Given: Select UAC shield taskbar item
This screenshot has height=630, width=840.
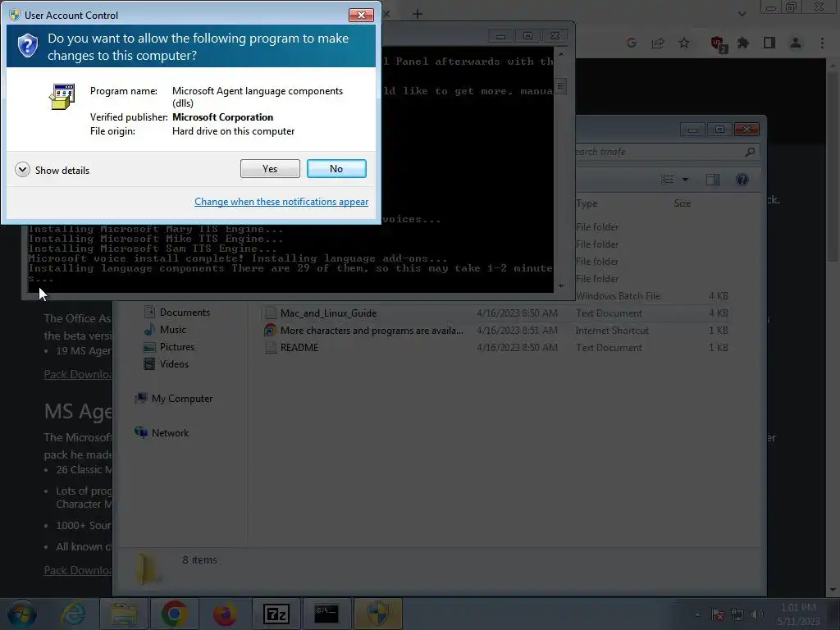Looking at the screenshot, I should (x=377, y=614).
